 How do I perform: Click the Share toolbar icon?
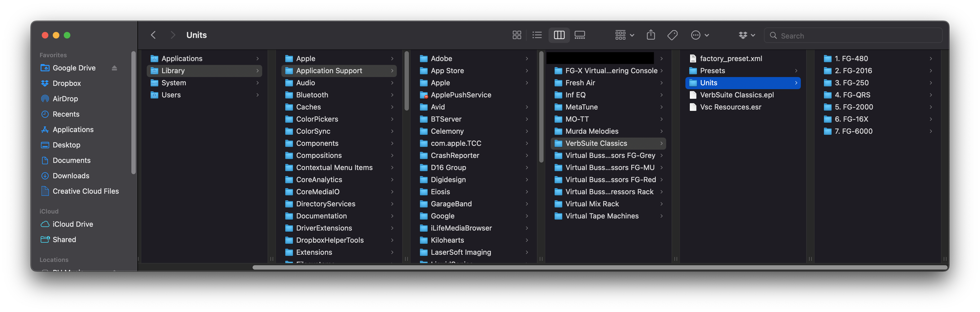coord(651,35)
